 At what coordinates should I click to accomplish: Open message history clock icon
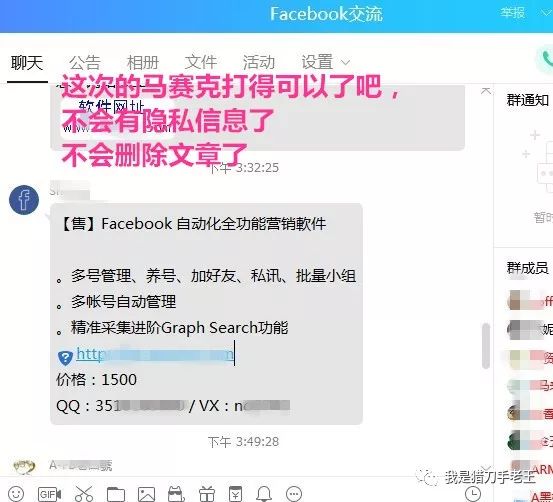click(x=473, y=494)
